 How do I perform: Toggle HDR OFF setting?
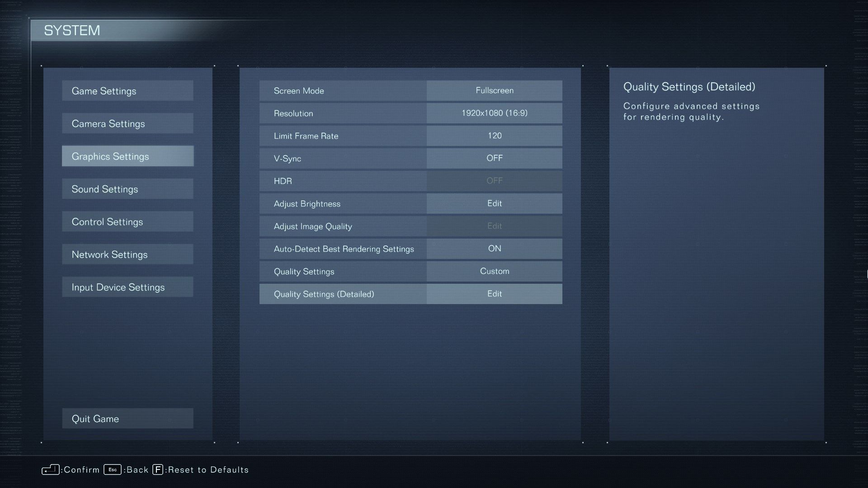coord(494,181)
